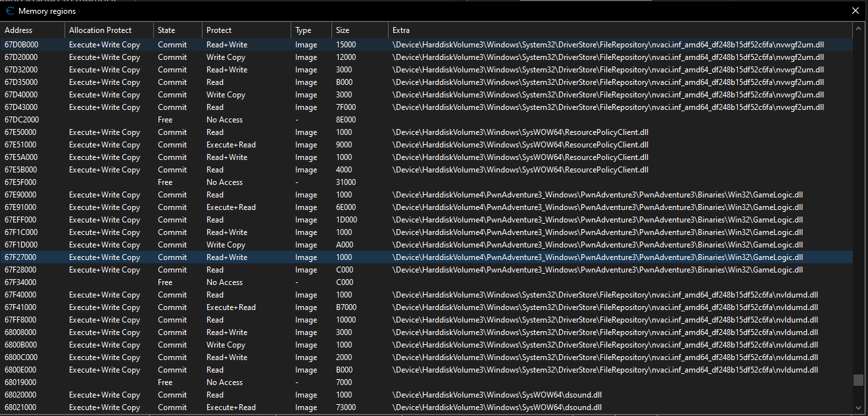
Task: Select the row with address 67E50000
Action: [x=426, y=132]
